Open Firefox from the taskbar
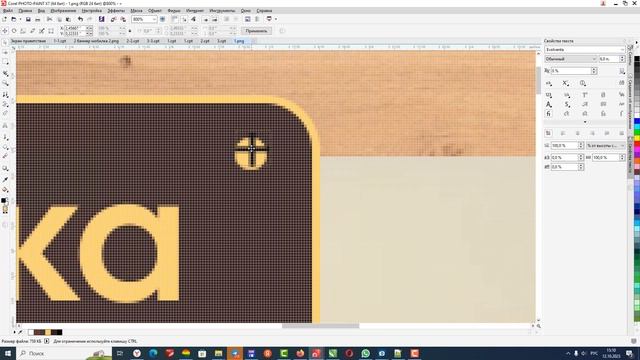 300,353
